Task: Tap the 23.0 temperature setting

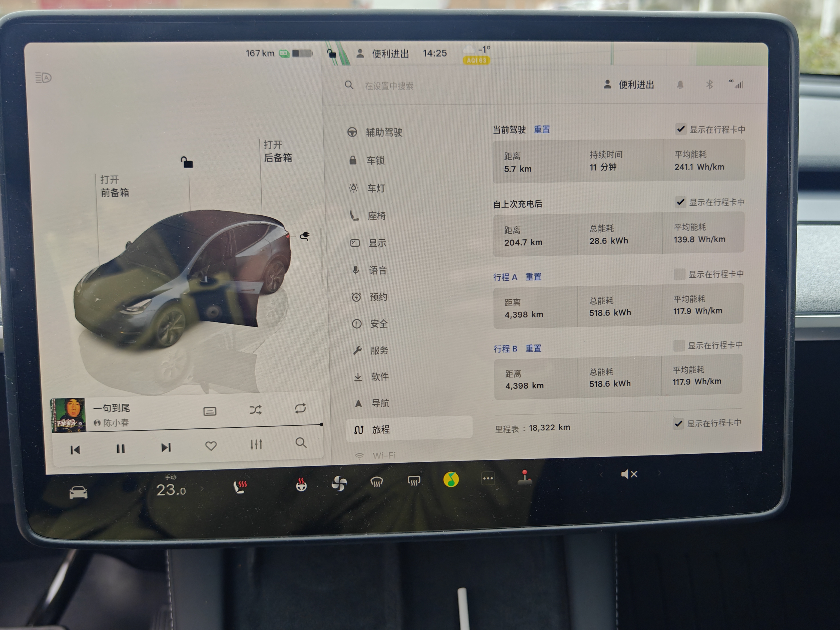Action: (x=171, y=490)
